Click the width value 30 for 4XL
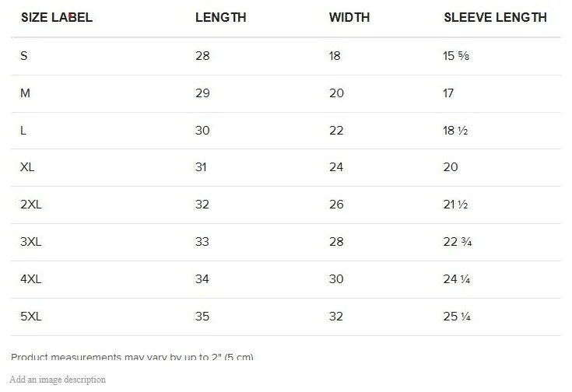 pyautogui.click(x=336, y=279)
